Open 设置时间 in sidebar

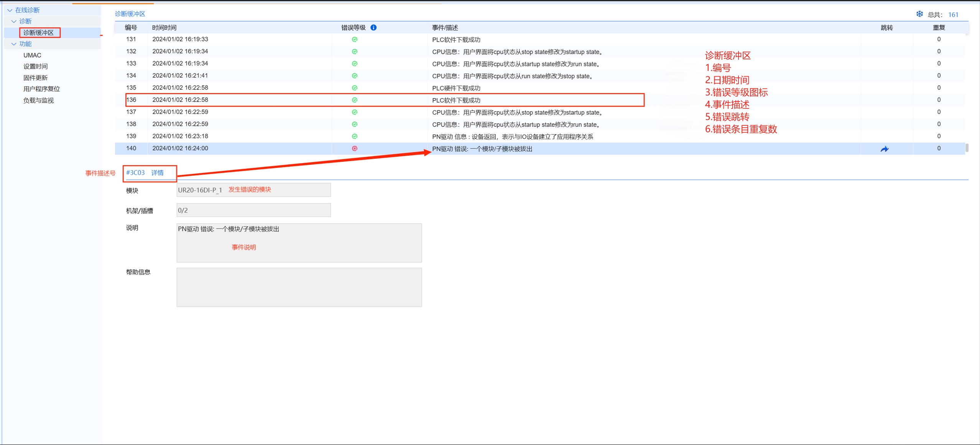pyautogui.click(x=35, y=66)
